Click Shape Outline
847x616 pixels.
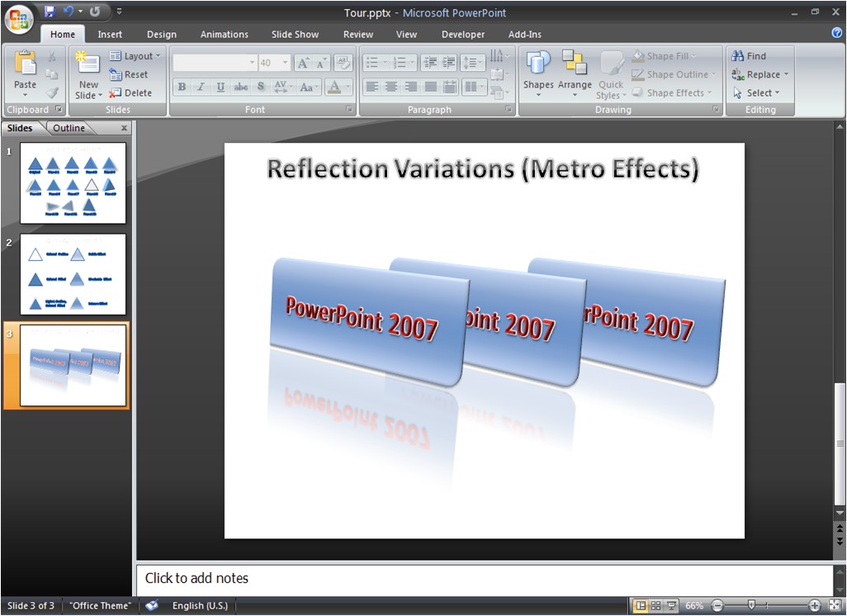674,74
